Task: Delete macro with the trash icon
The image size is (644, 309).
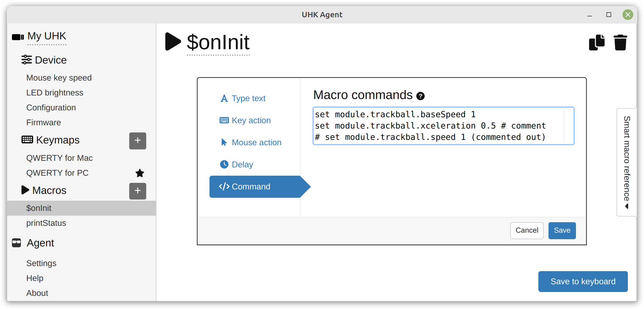Action: [620, 43]
